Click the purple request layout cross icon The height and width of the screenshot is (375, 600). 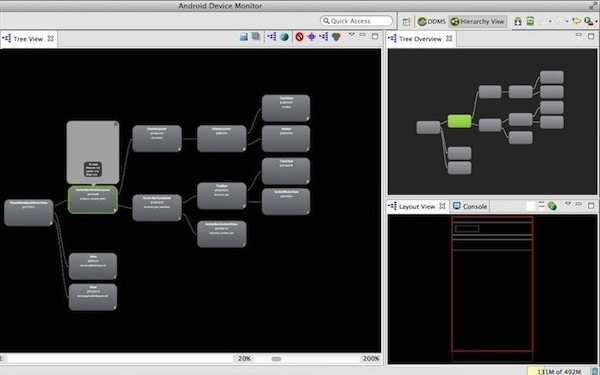point(311,37)
